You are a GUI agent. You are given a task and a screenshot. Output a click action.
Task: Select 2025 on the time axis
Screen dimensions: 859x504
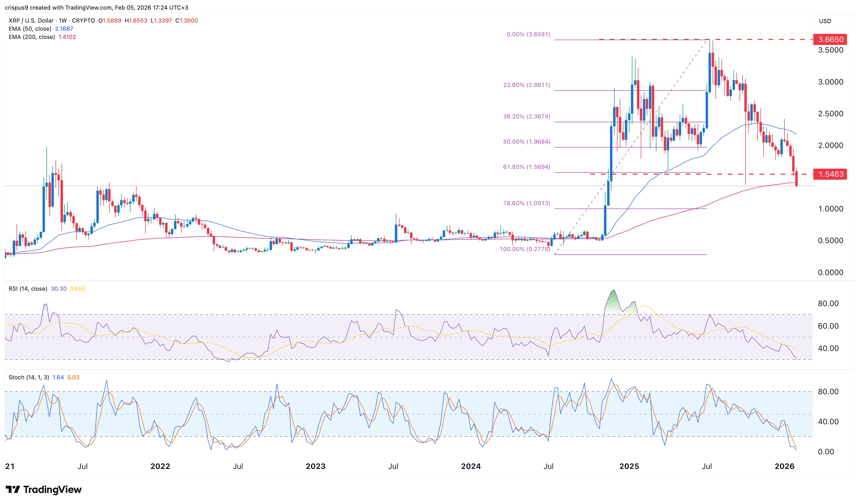point(629,466)
